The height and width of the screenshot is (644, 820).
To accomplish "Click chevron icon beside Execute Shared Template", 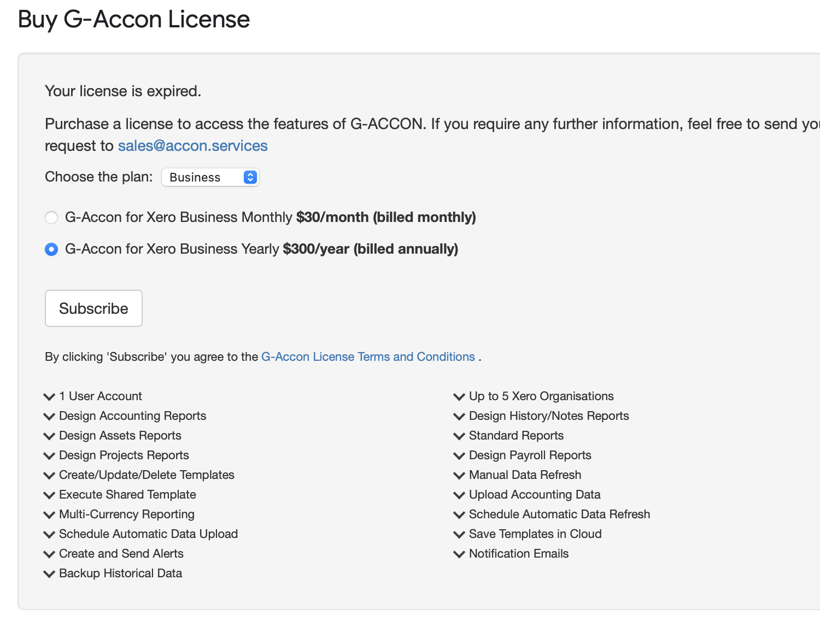I will coord(49,495).
